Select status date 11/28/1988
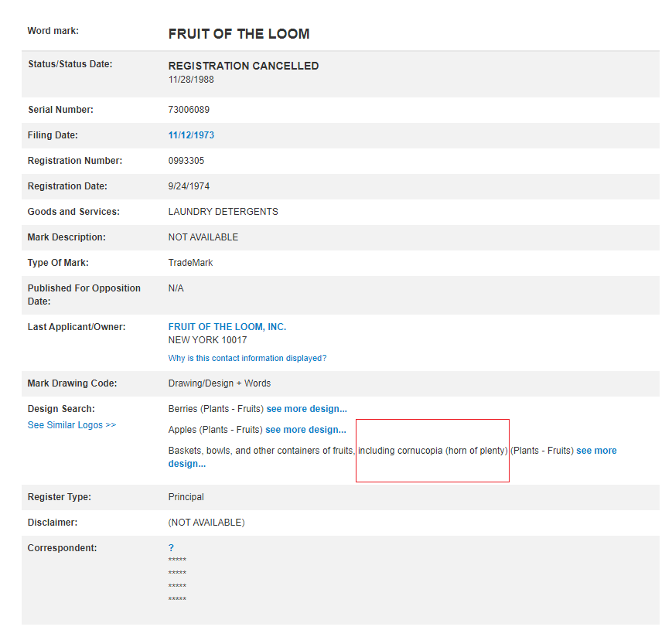The width and height of the screenshot is (672, 637). point(191,80)
